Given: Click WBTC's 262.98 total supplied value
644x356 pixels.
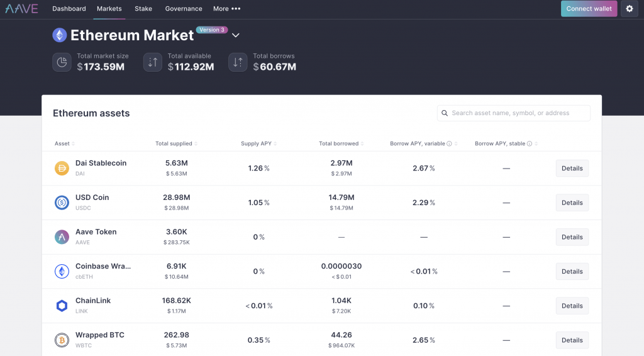Looking at the screenshot, I should tap(177, 335).
